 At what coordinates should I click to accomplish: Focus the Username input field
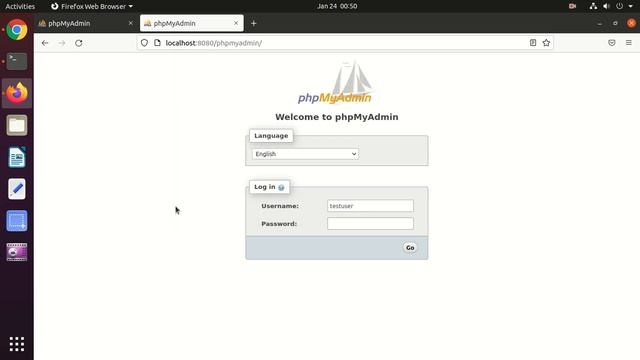tap(370, 206)
